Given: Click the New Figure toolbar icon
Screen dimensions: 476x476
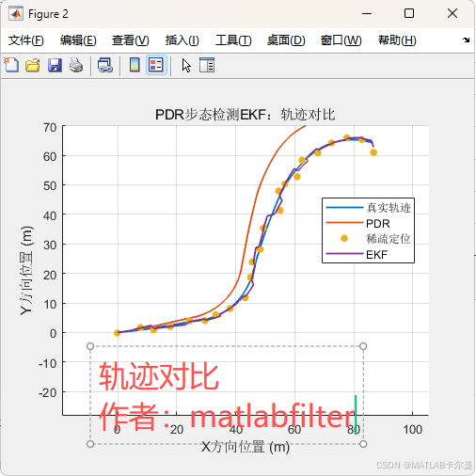Looking at the screenshot, I should coord(11,65).
